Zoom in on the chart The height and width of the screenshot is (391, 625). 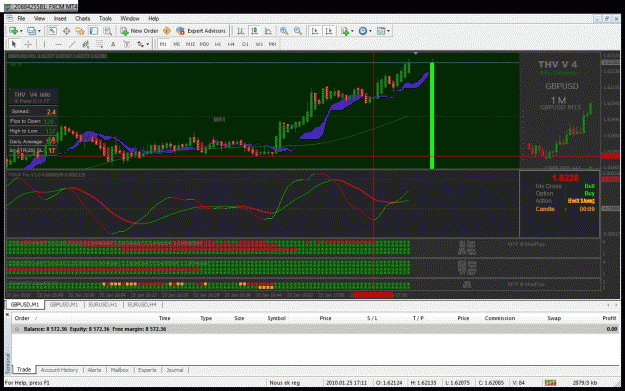tap(284, 31)
